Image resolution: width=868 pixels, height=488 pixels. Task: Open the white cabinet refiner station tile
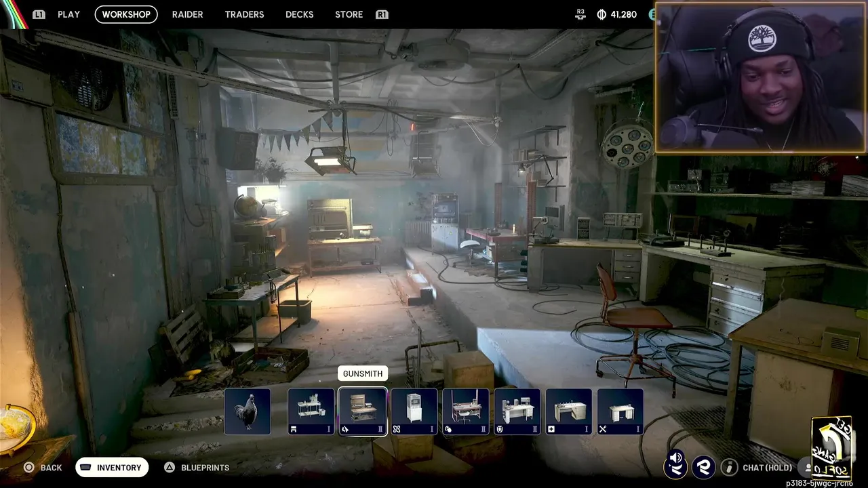pos(414,411)
